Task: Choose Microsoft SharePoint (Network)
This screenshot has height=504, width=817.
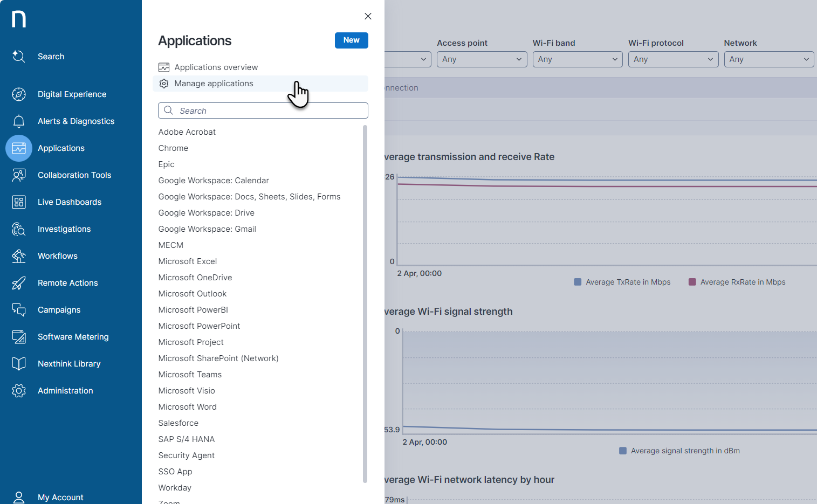Action: click(x=218, y=358)
